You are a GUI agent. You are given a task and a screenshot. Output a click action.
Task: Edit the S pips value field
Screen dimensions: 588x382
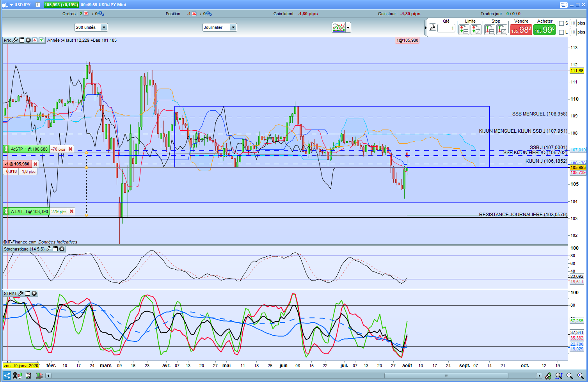point(573,23)
